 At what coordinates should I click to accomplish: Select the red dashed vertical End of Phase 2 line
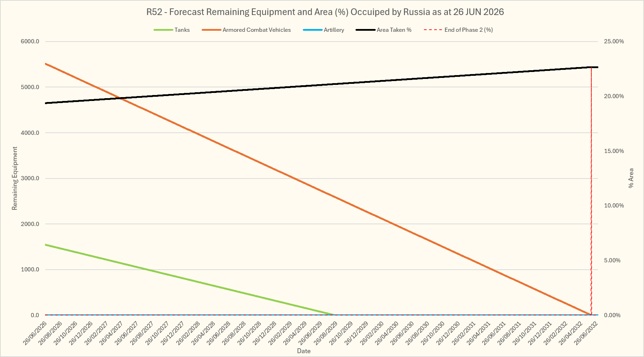[591, 191]
